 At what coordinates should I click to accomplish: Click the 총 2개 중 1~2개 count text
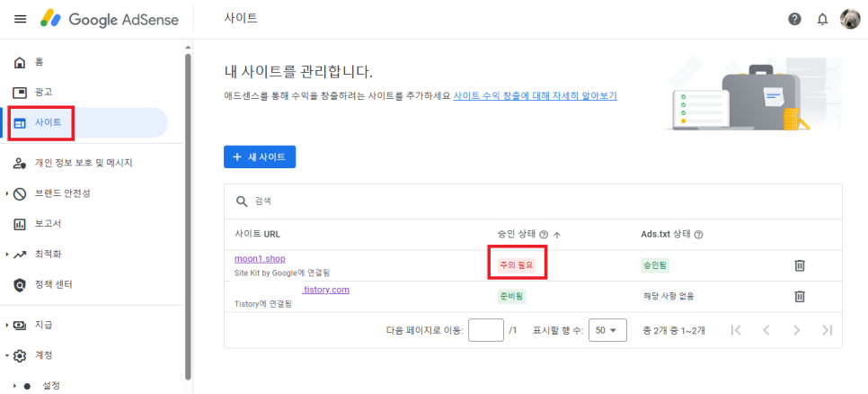point(674,330)
